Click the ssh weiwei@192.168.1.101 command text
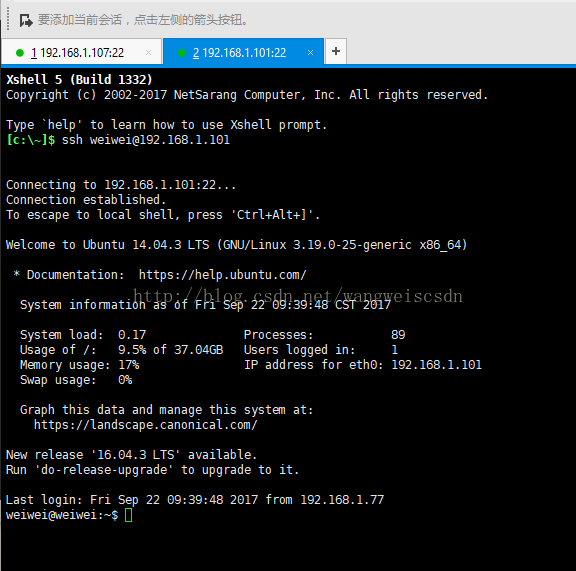 pyautogui.click(x=146, y=140)
